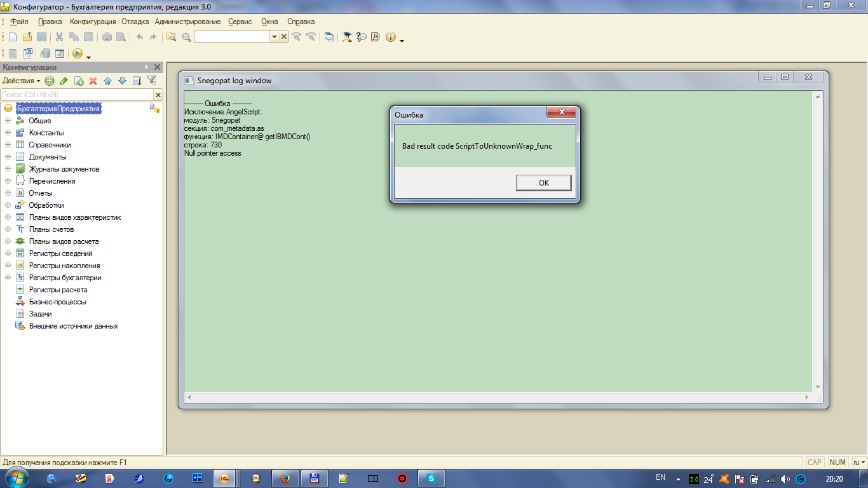Open the Конфигурация menu
The height and width of the screenshot is (488, 868).
pyautogui.click(x=93, y=22)
